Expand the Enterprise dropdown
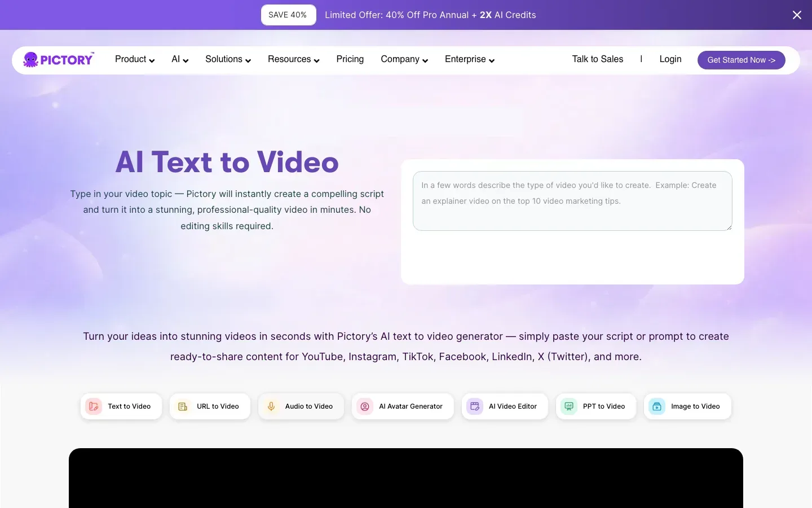This screenshot has width=812, height=508. (x=470, y=59)
